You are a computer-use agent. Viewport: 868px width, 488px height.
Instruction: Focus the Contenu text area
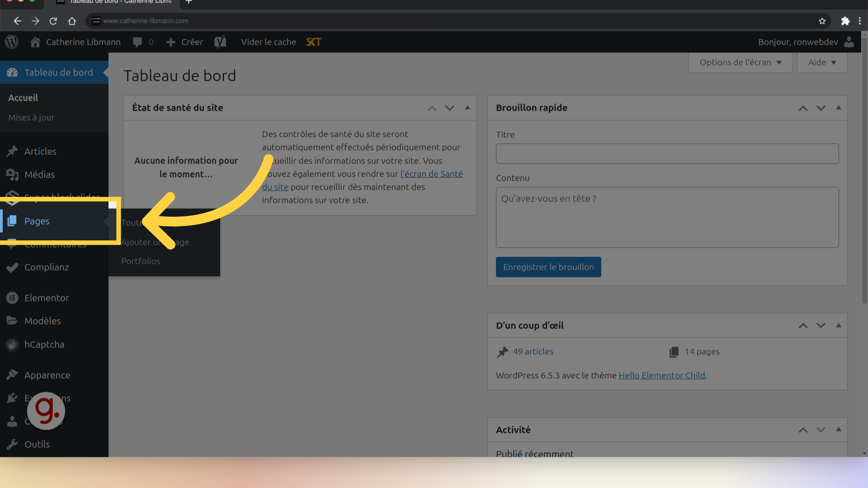pos(667,217)
